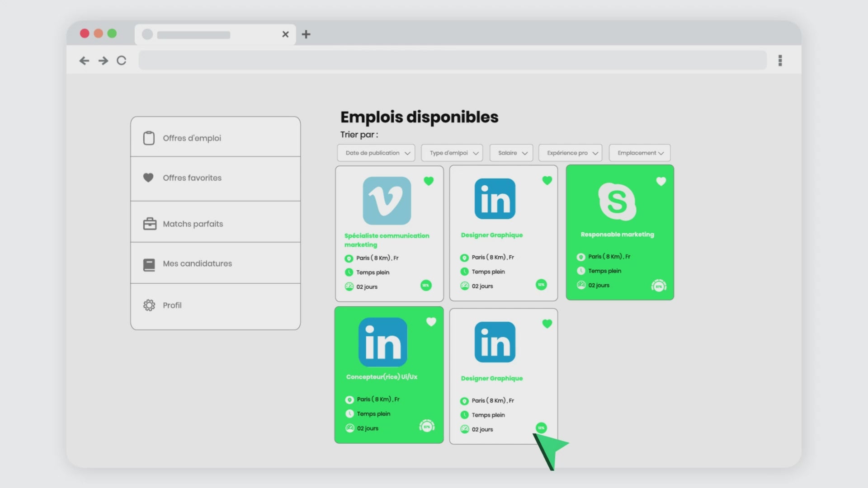The height and width of the screenshot is (488, 868).
Task: Click the browser address bar
Action: coord(452,61)
